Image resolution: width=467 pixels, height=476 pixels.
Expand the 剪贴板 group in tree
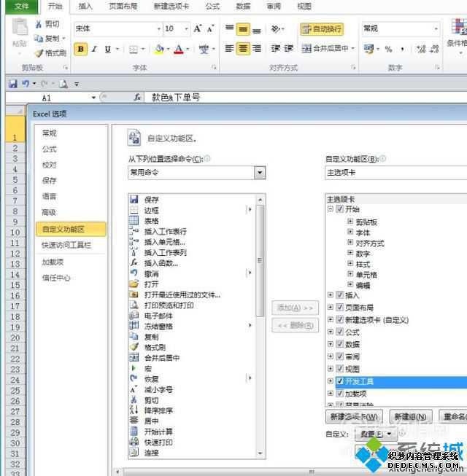[x=350, y=222]
